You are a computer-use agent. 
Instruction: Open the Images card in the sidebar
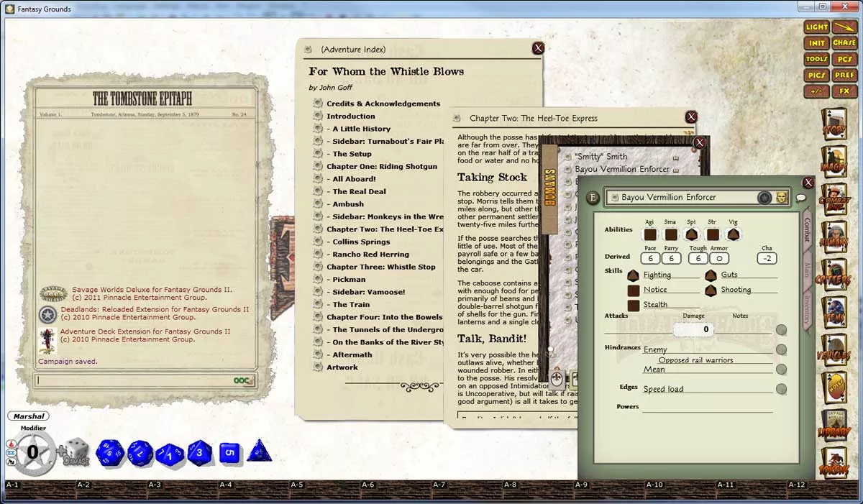click(x=836, y=163)
